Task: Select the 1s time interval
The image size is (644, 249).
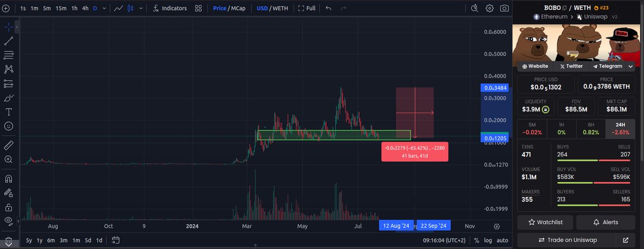Action: click(x=23, y=8)
